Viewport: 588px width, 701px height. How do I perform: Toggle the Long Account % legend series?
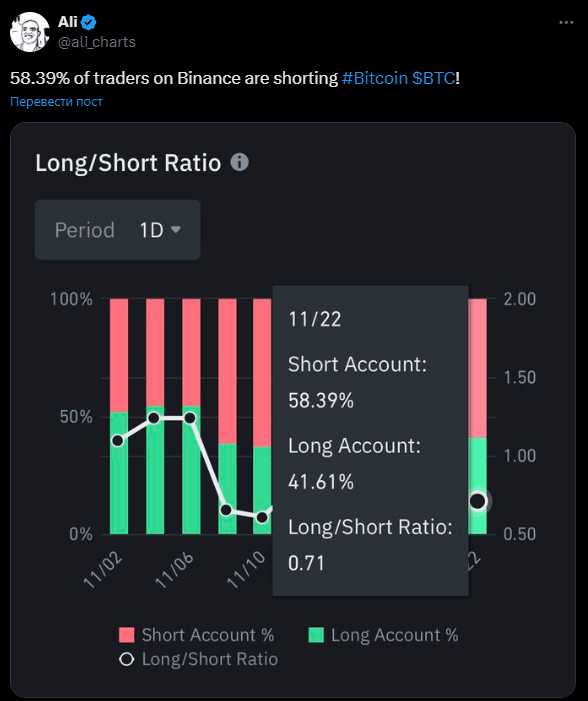click(x=384, y=635)
